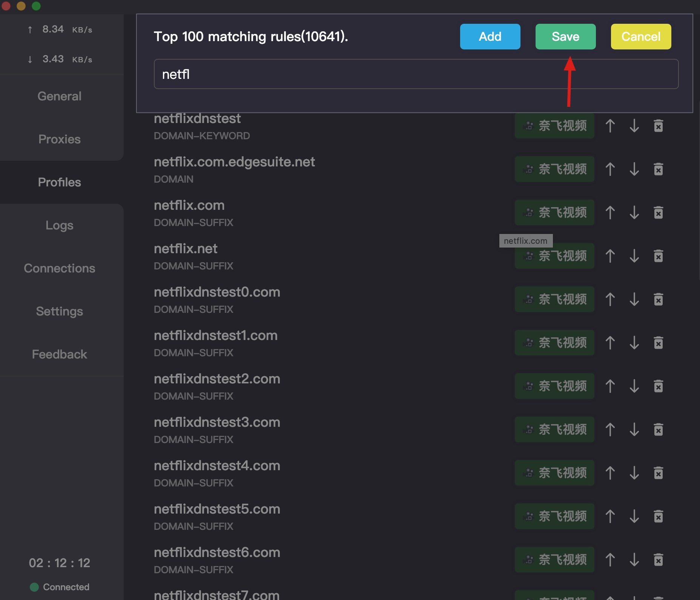
Task: Move netflix.com rule down
Action: point(634,212)
